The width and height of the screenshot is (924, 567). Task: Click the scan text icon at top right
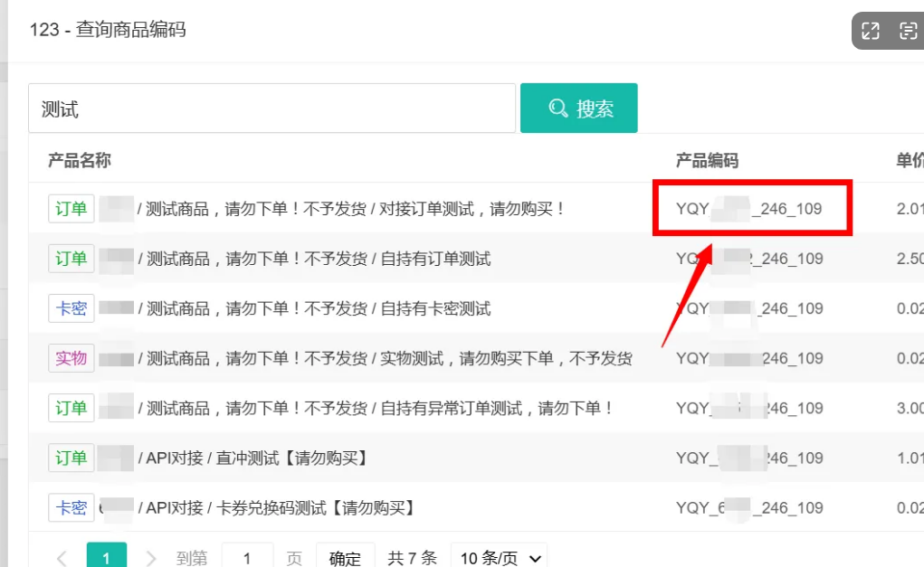point(909,31)
